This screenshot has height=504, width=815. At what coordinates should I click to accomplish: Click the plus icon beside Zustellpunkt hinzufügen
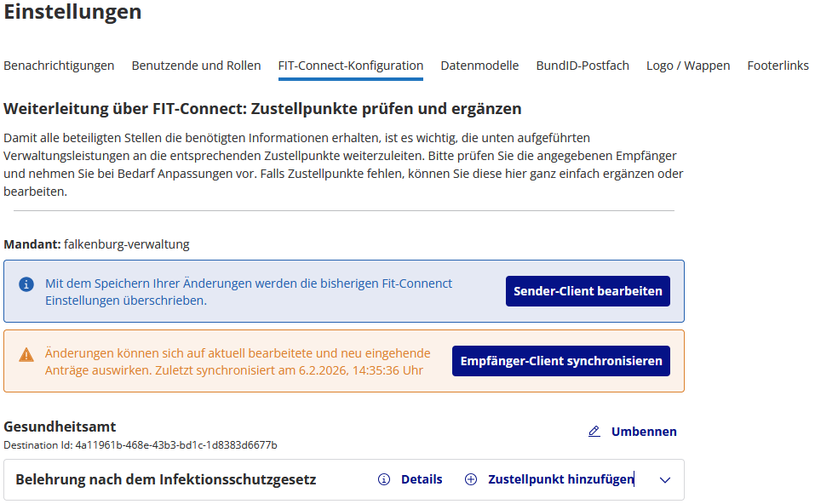[x=471, y=479]
